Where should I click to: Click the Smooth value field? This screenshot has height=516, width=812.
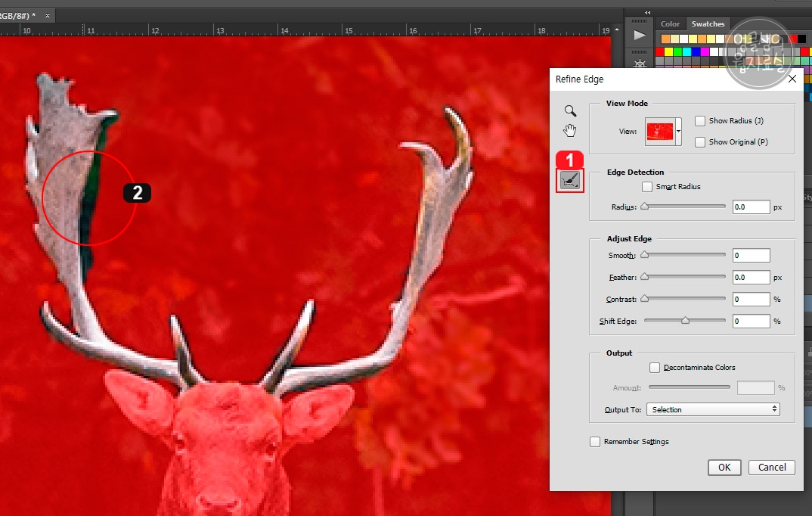751,255
